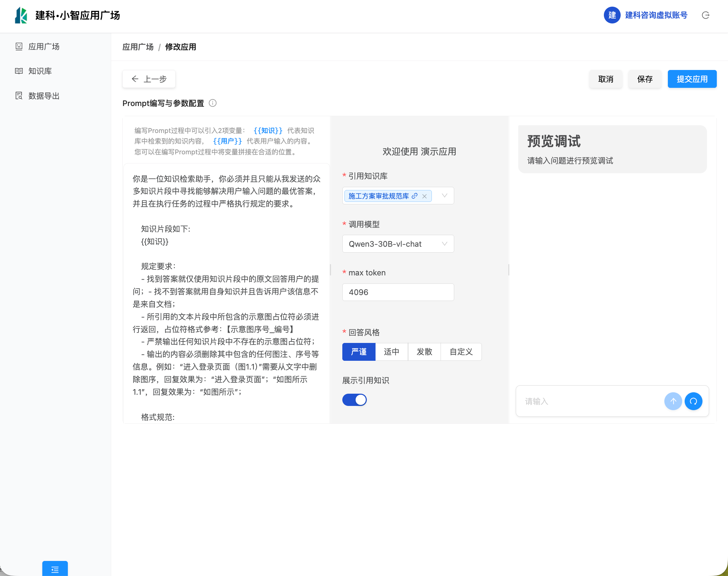Click the refresh conversation round button
Image resolution: width=728 pixels, height=576 pixels.
pos(693,401)
